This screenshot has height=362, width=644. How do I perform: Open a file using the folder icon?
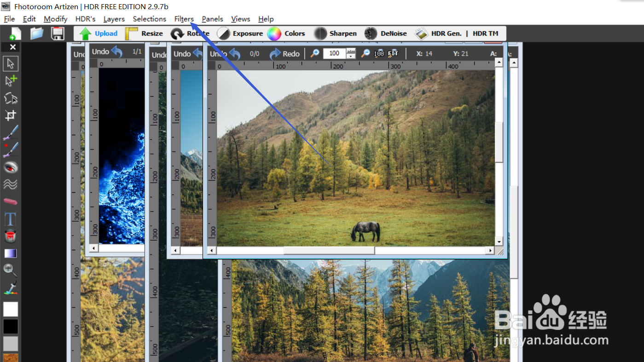37,34
